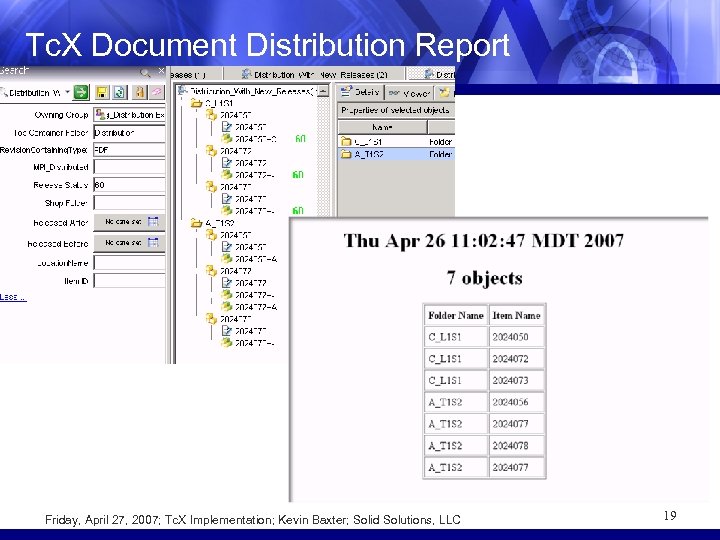
Task: Select the A_T1S2 folder label in the tree
Action: pos(219,224)
